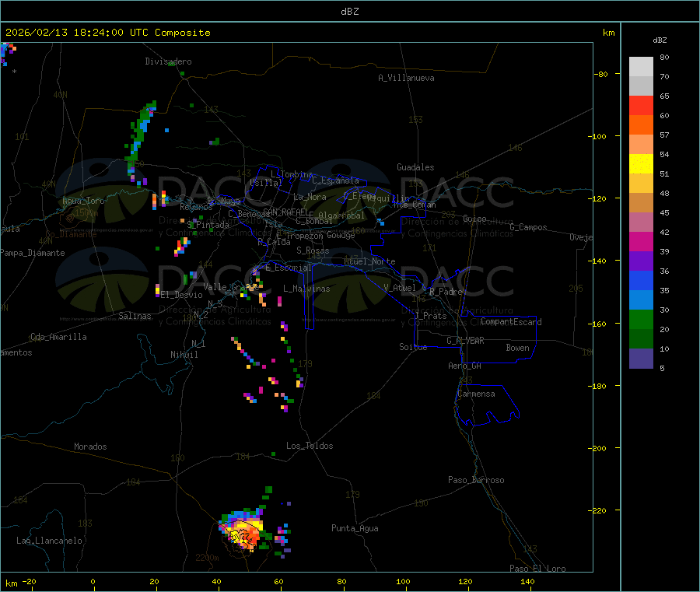Click the '-160' tick on the vertical axis
The image size is (700, 592).
(598, 324)
